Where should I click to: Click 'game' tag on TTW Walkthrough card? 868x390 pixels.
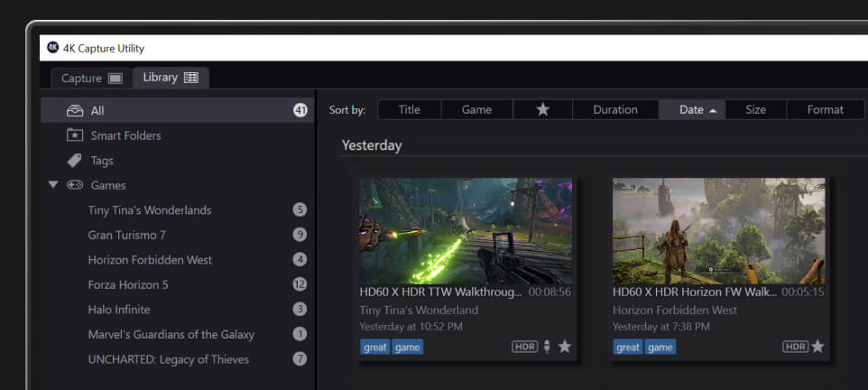[408, 348]
